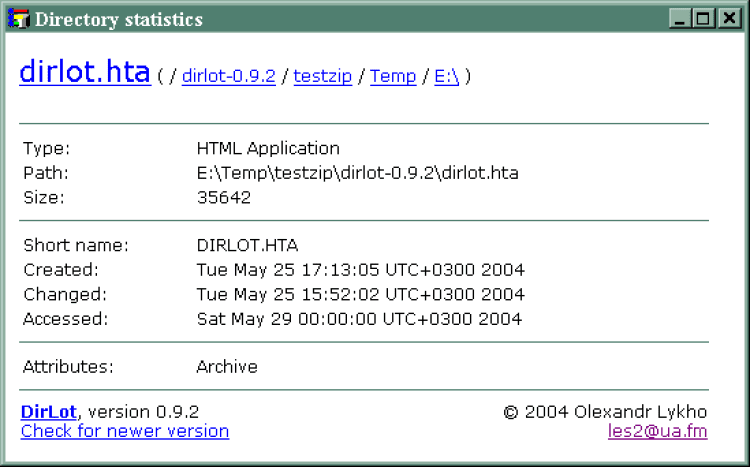Click the short name DIRLOT.HTA value
This screenshot has height=467, width=750.
(x=247, y=245)
